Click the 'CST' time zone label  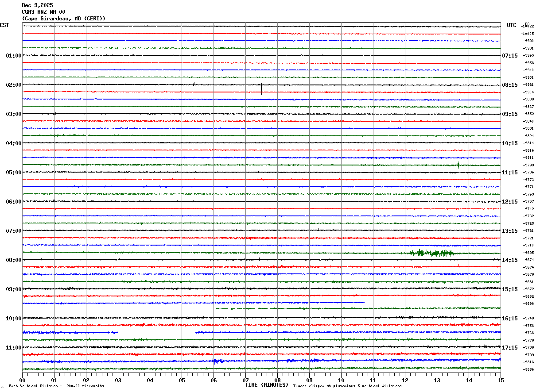[4, 25]
